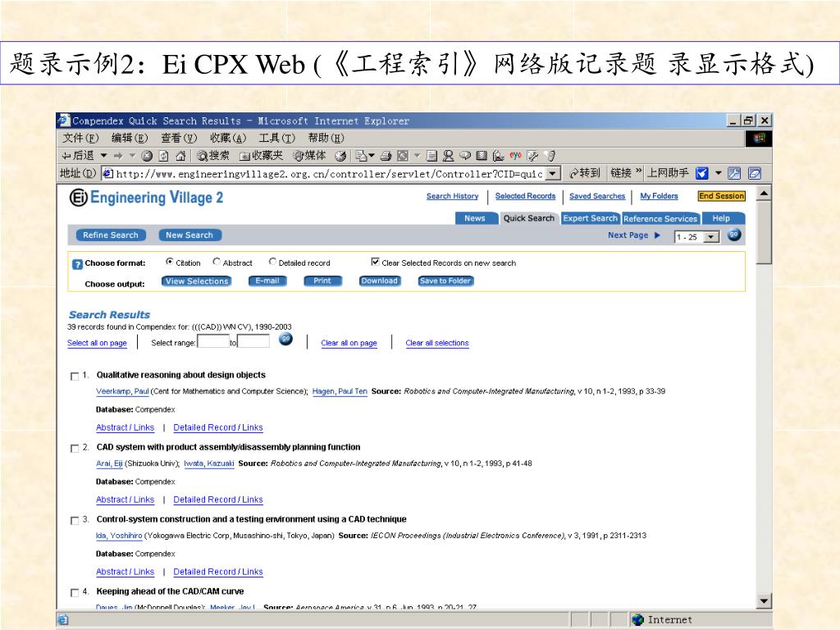840x630 pixels.
Task: Switch to the Reference Services tab
Action: (x=660, y=218)
